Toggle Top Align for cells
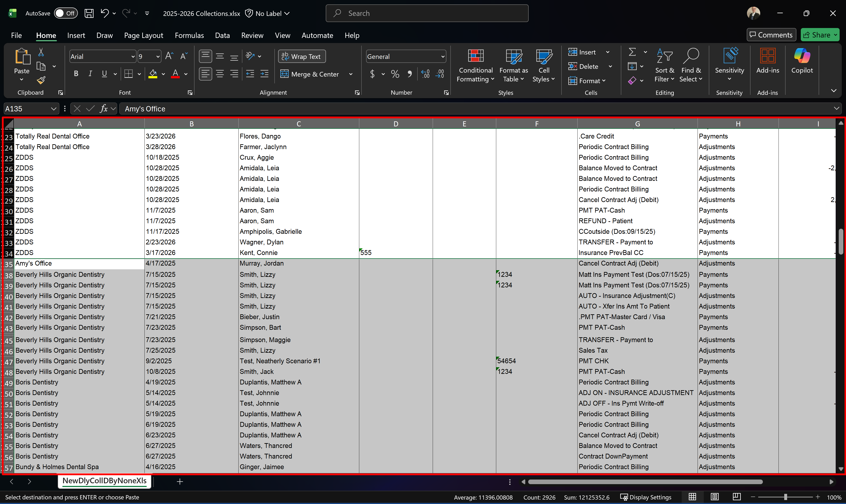The height and width of the screenshot is (504, 846). point(205,56)
